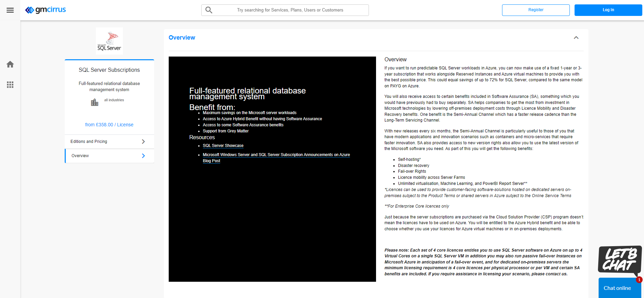Click the gmcirrus logo
Image resolution: width=644 pixels, height=298 pixels.
point(45,10)
